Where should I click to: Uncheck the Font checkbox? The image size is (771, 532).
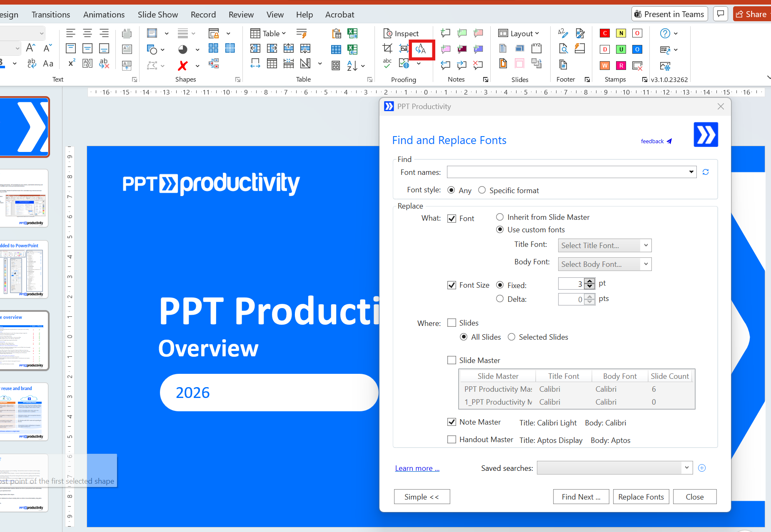point(452,219)
